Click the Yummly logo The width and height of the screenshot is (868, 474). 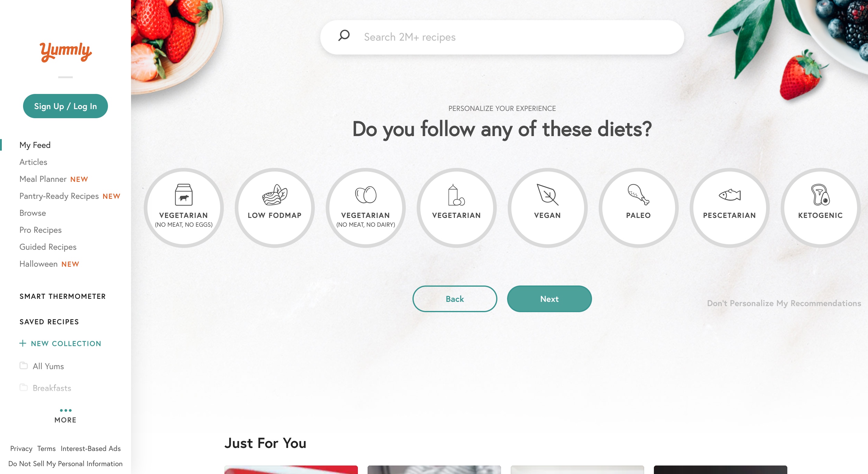point(66,52)
